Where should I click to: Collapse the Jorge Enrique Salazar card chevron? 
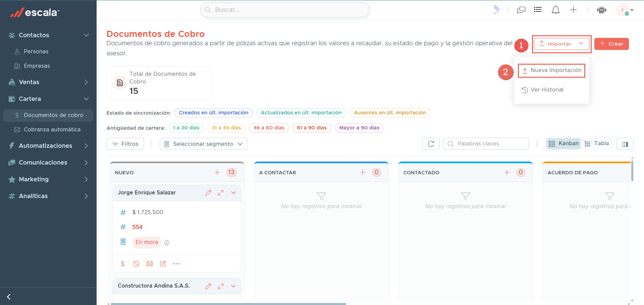(233, 193)
